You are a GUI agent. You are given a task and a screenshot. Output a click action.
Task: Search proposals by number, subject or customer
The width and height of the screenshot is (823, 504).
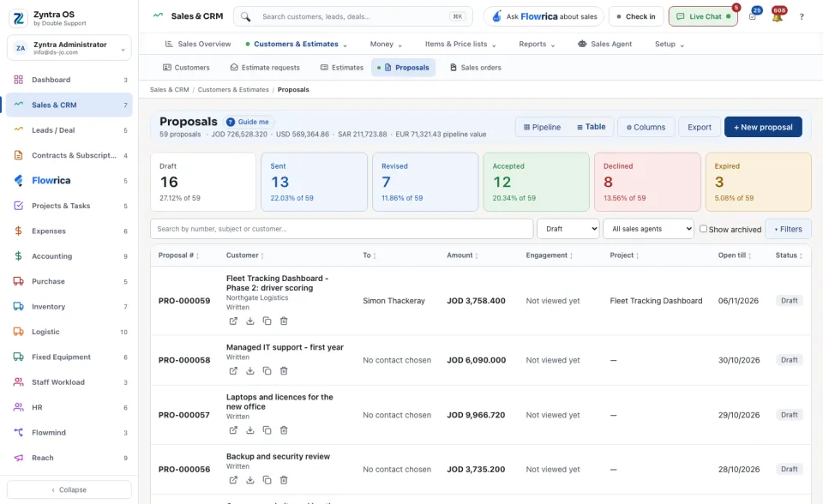[342, 229]
